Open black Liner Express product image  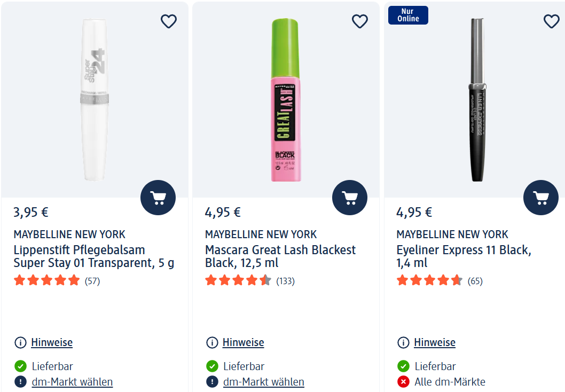pyautogui.click(x=477, y=100)
